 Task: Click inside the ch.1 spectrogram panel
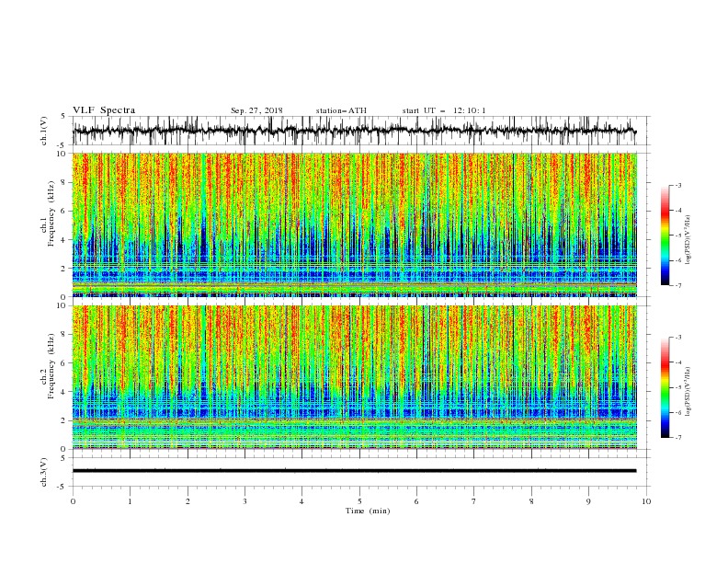pyautogui.click(x=355, y=224)
